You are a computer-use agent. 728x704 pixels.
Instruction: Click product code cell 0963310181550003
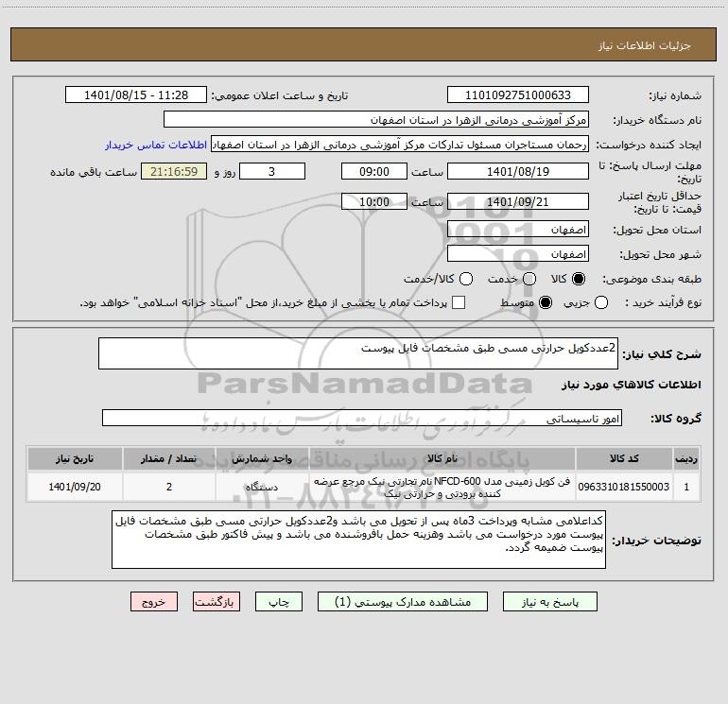624,487
